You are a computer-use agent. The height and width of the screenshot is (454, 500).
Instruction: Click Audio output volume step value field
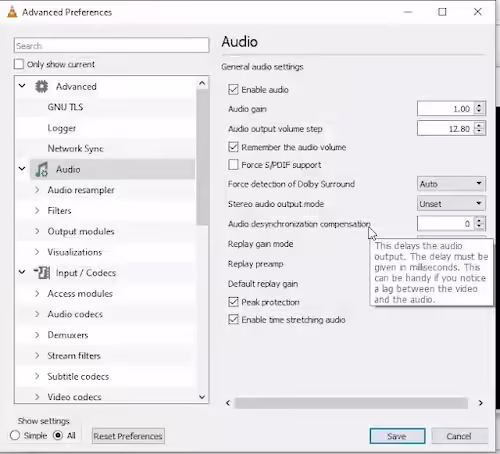coord(446,128)
